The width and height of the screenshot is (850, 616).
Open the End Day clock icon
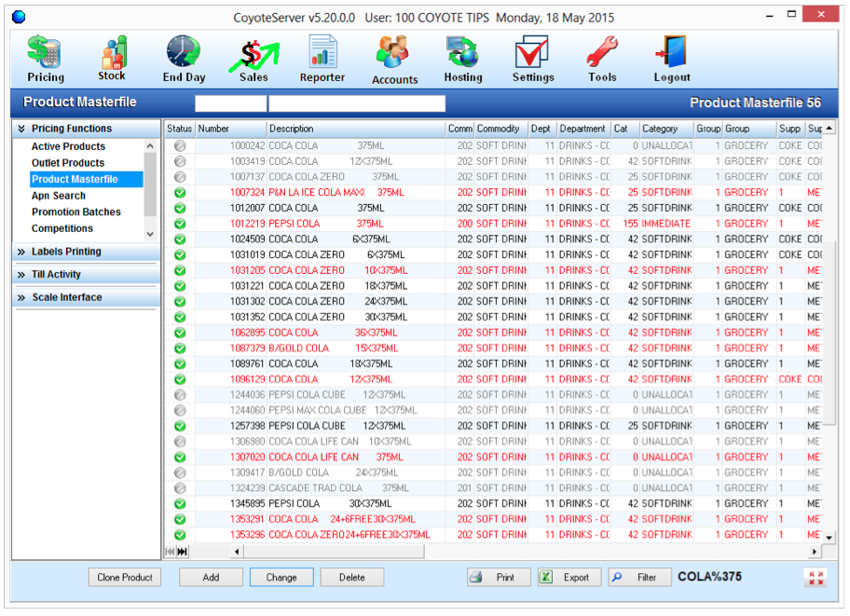[184, 59]
